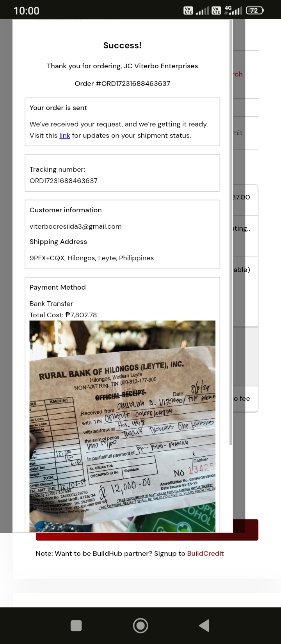Open the Rural Bank receipt photo
The width and height of the screenshot is (281, 644).
(122, 426)
